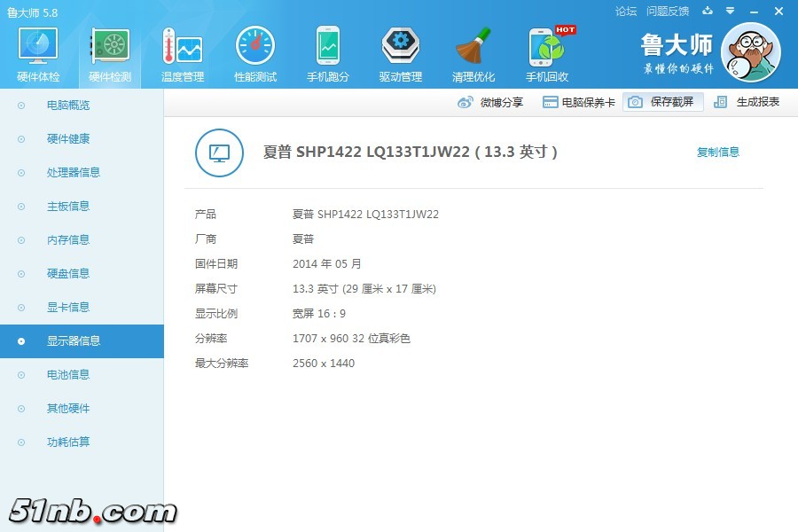Close the 鲁大师 window
Image resolution: width=798 pixels, height=532 pixels.
pyautogui.click(x=778, y=11)
